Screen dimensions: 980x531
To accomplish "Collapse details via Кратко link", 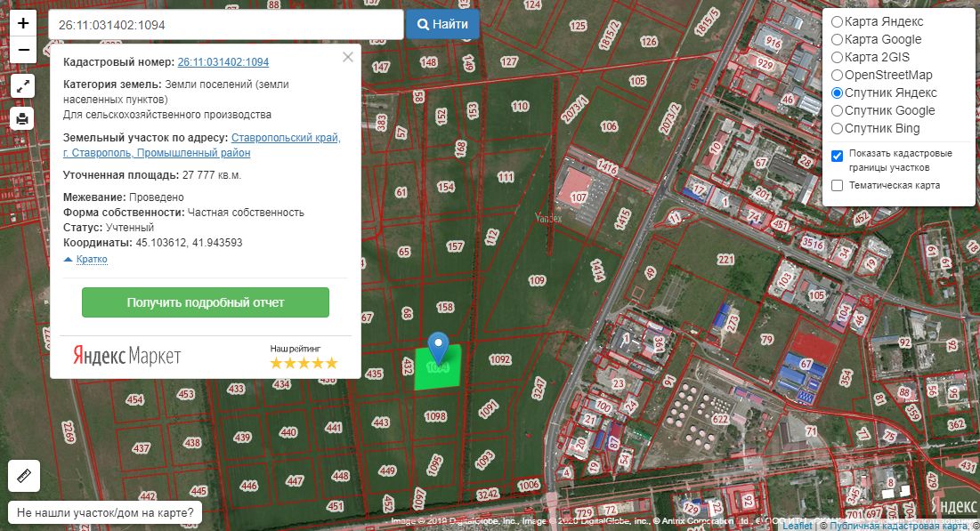I will pos(91,259).
